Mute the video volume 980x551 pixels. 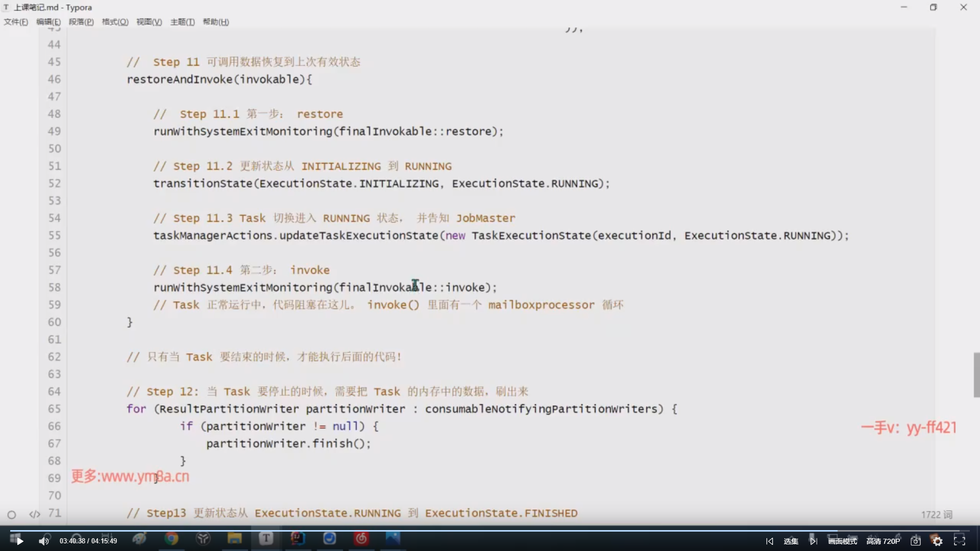(x=44, y=541)
